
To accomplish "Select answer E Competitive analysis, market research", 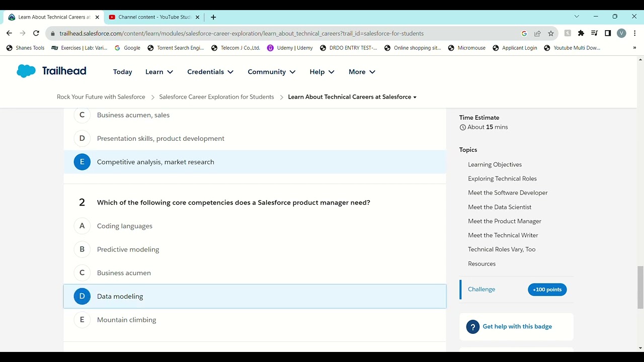I will (x=255, y=162).
